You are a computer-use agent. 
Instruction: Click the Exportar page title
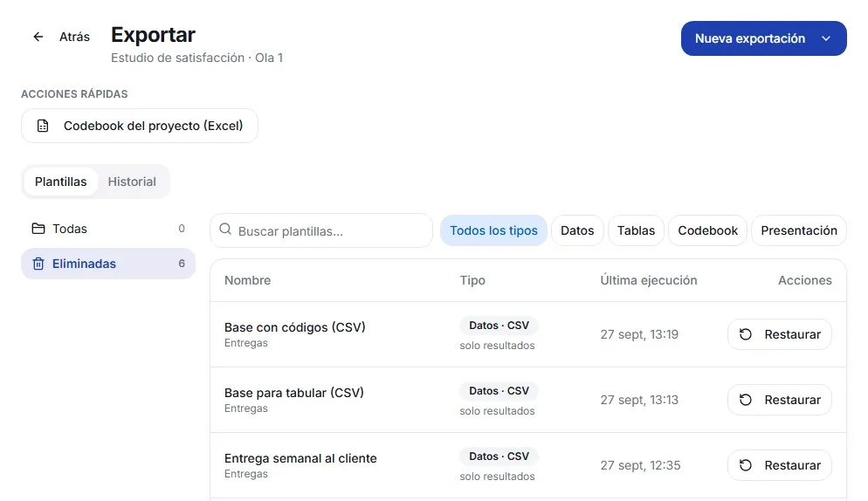154,34
